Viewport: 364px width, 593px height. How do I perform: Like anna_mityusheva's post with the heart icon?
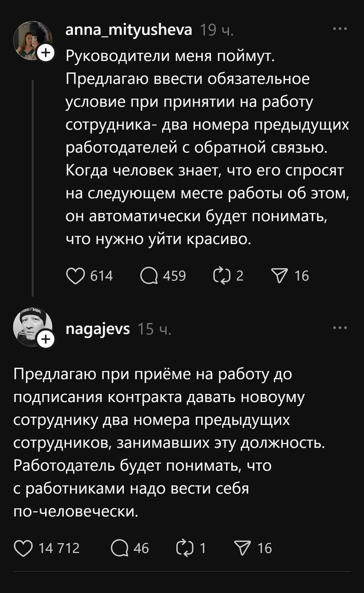pos(75,276)
